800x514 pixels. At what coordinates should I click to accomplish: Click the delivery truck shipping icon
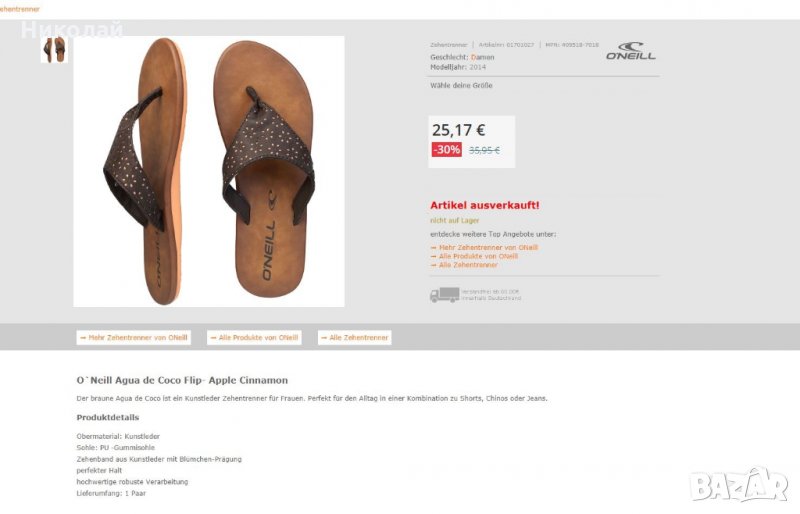(x=444, y=295)
